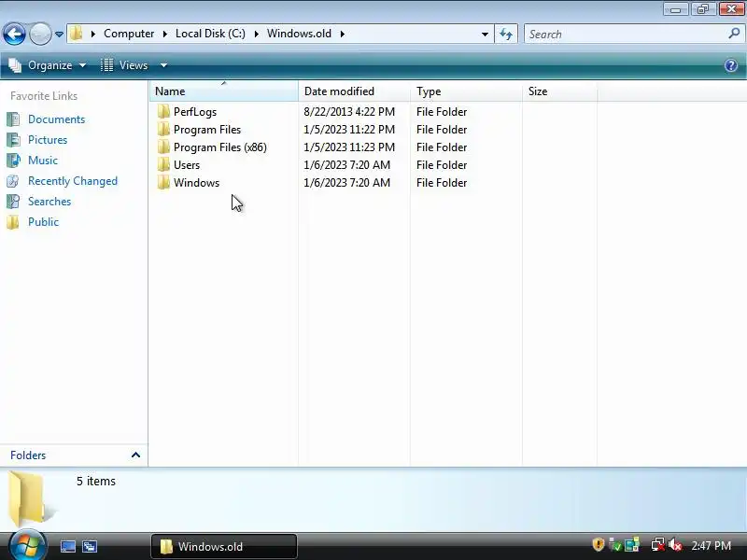Open Recently Changed favorite link
747x560 pixels.
coord(73,181)
